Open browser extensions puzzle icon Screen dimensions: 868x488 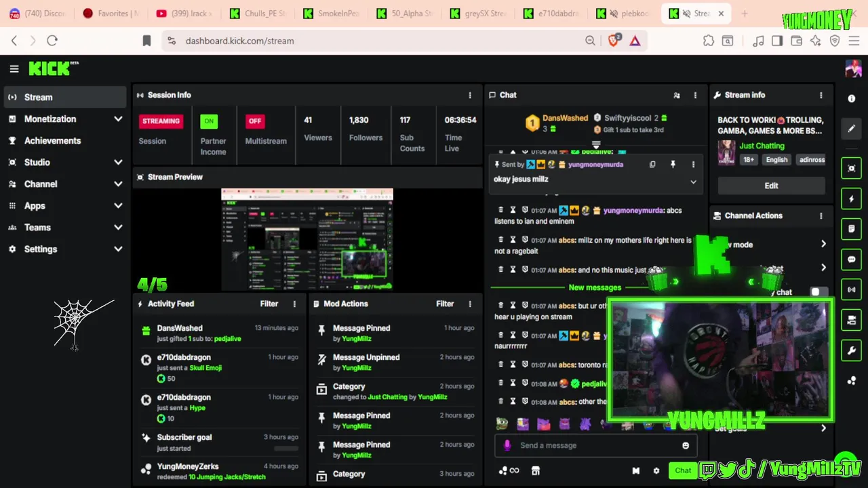point(709,41)
